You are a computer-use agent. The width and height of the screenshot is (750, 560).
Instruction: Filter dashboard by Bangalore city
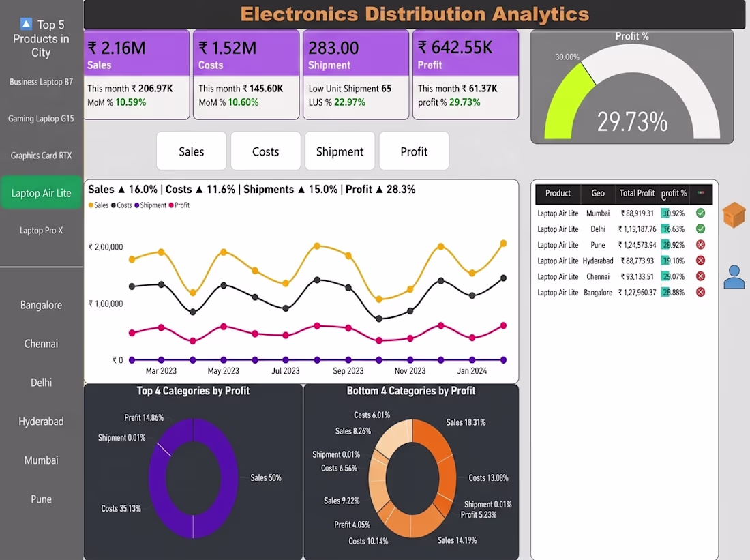41,305
